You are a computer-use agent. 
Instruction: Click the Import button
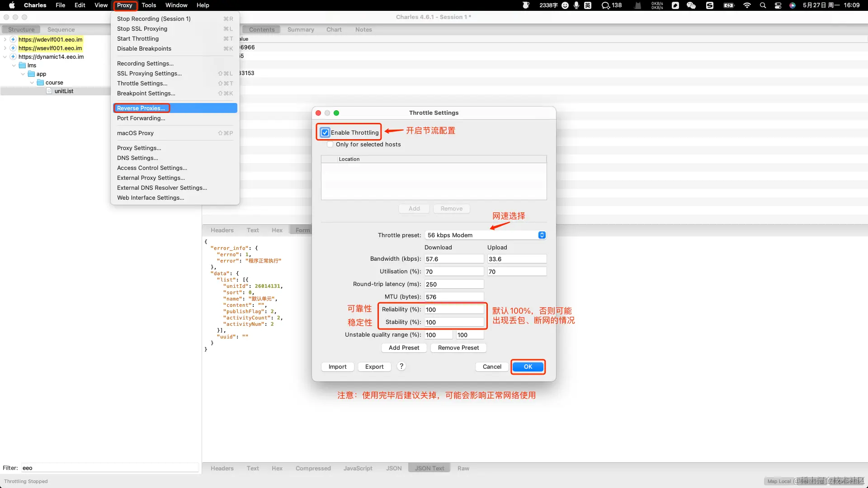[x=338, y=366]
